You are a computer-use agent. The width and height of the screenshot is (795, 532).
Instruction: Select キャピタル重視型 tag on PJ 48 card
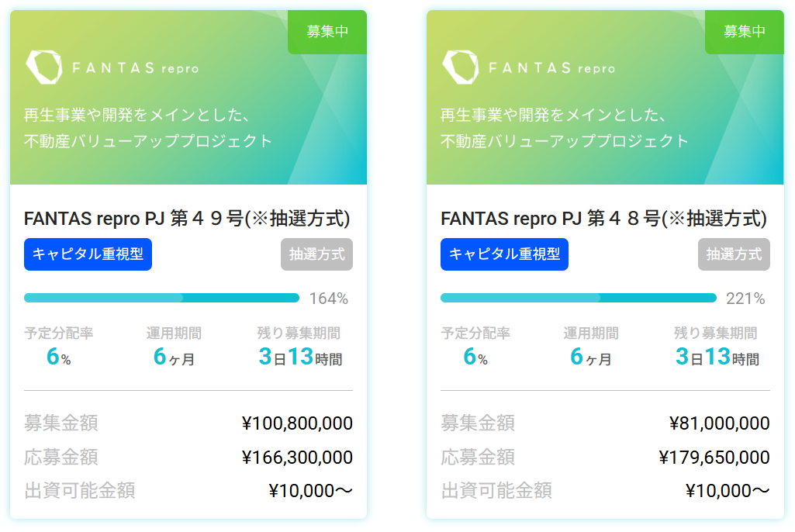point(504,254)
